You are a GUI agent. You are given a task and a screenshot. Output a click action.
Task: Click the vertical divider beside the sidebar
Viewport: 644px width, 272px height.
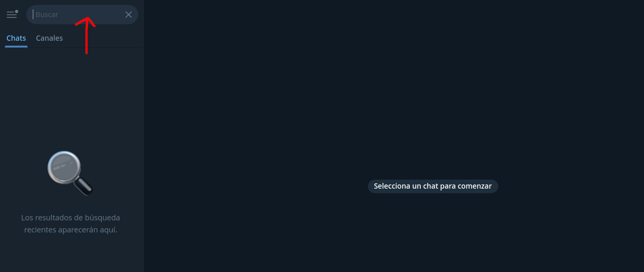144,136
